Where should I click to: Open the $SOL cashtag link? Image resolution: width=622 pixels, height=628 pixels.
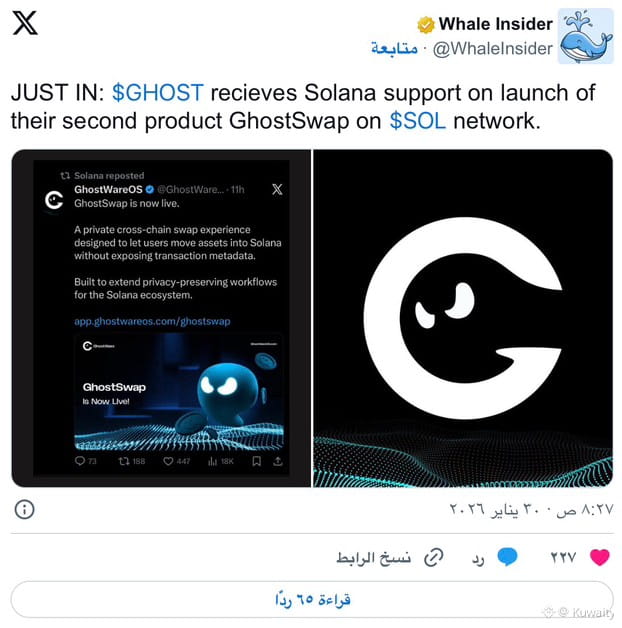pyautogui.click(x=417, y=121)
